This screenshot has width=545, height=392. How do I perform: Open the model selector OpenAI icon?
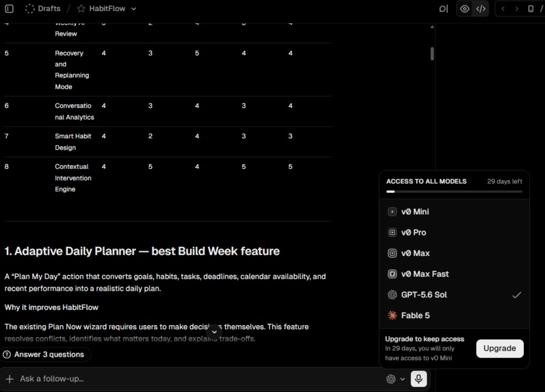(x=391, y=379)
